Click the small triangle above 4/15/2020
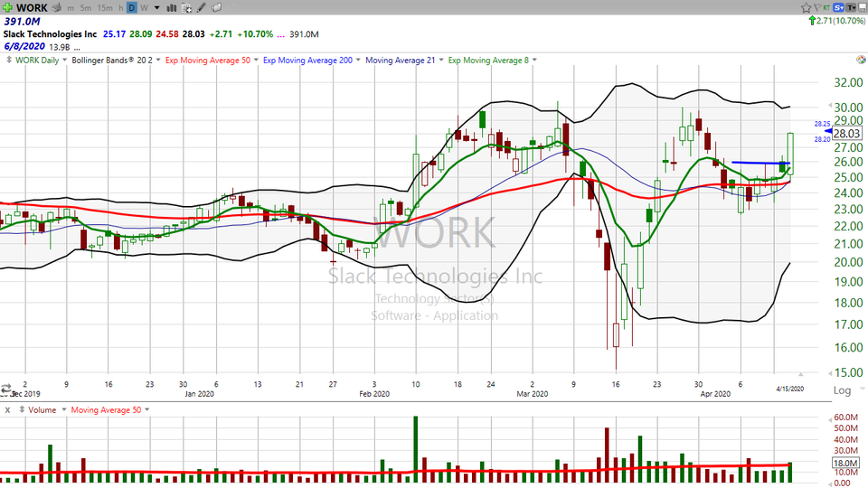This screenshot has width=868, height=488. 800,374
